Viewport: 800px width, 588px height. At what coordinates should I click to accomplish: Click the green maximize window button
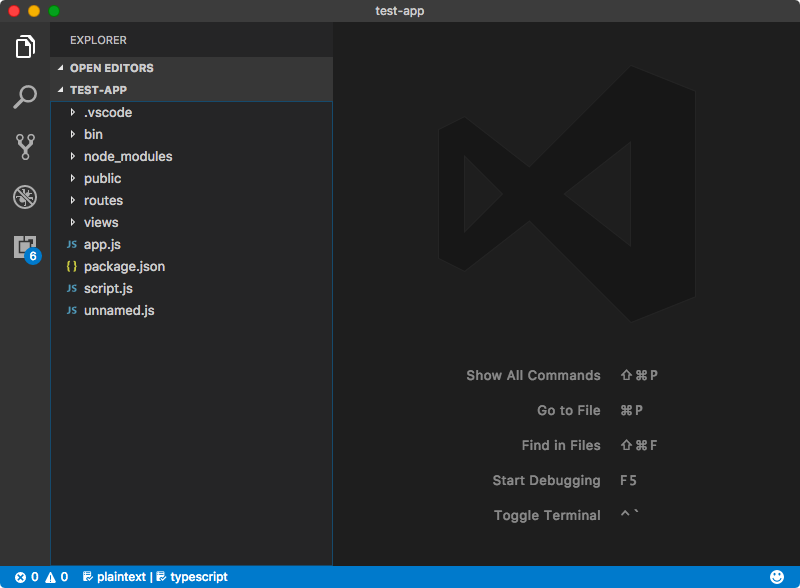[x=54, y=11]
